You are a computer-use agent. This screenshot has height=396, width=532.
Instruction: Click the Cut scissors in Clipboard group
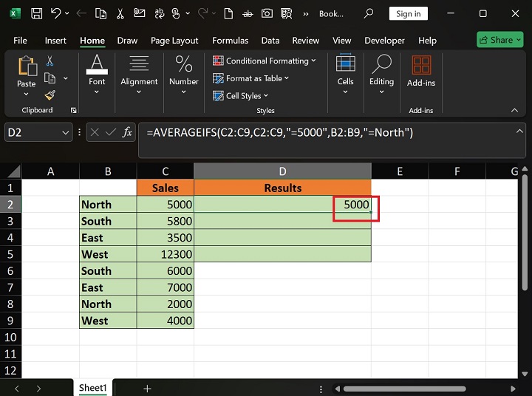point(50,61)
